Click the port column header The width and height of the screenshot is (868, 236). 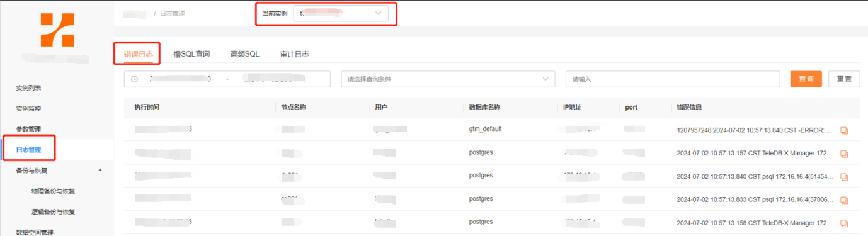631,108
